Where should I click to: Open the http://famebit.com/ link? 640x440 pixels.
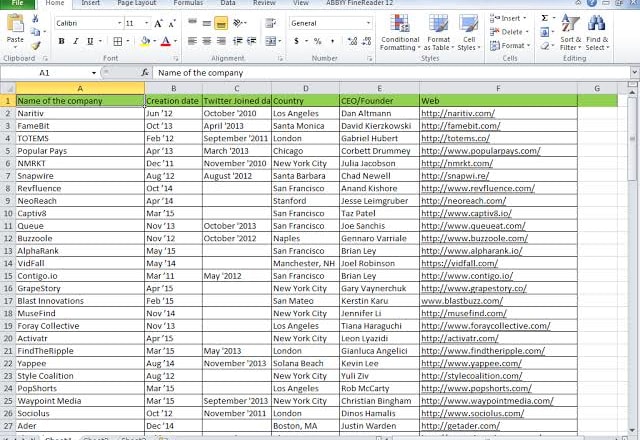(x=460, y=126)
